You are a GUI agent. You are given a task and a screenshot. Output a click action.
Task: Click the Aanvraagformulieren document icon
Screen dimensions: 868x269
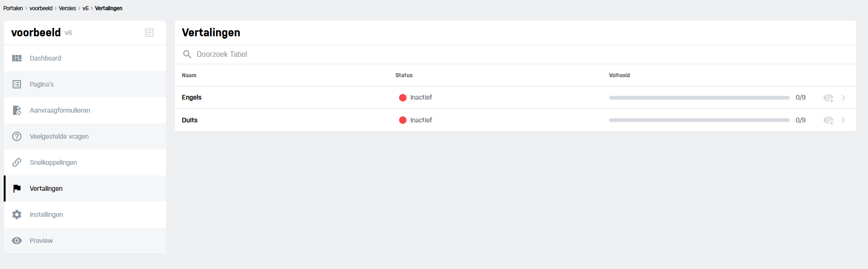tap(17, 110)
